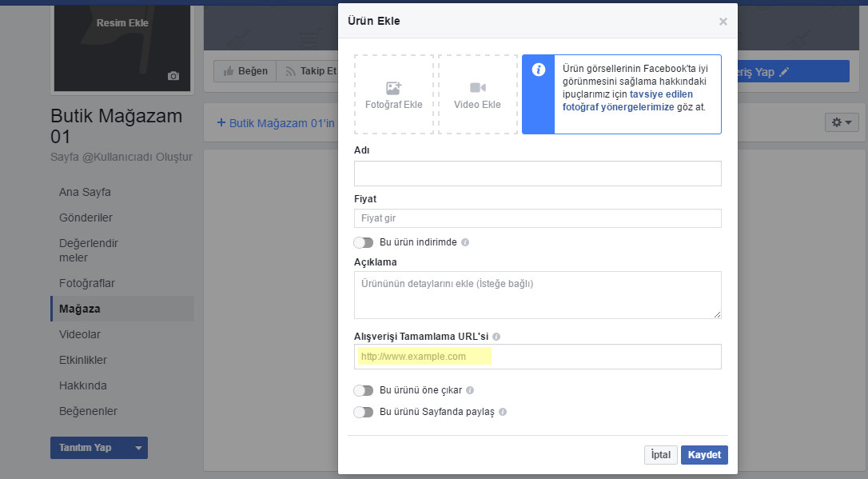Close the Ürün Ekle dialog
868x479 pixels.
(723, 22)
